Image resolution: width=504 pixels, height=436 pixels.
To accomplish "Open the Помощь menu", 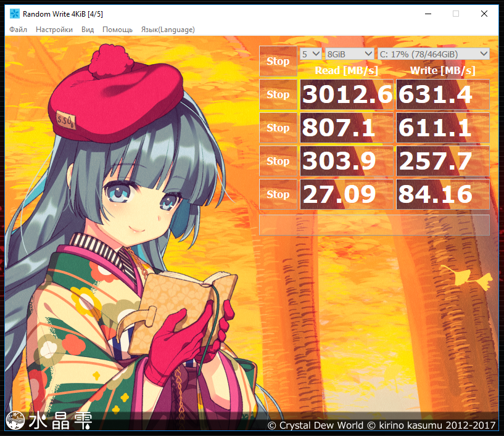I will point(117,30).
